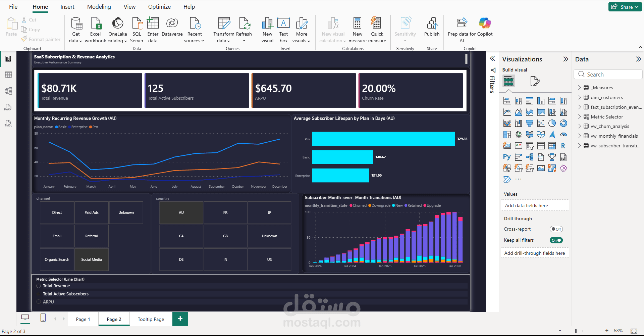Open Table view in left sidebar
This screenshot has width=644, height=336.
pos(8,75)
